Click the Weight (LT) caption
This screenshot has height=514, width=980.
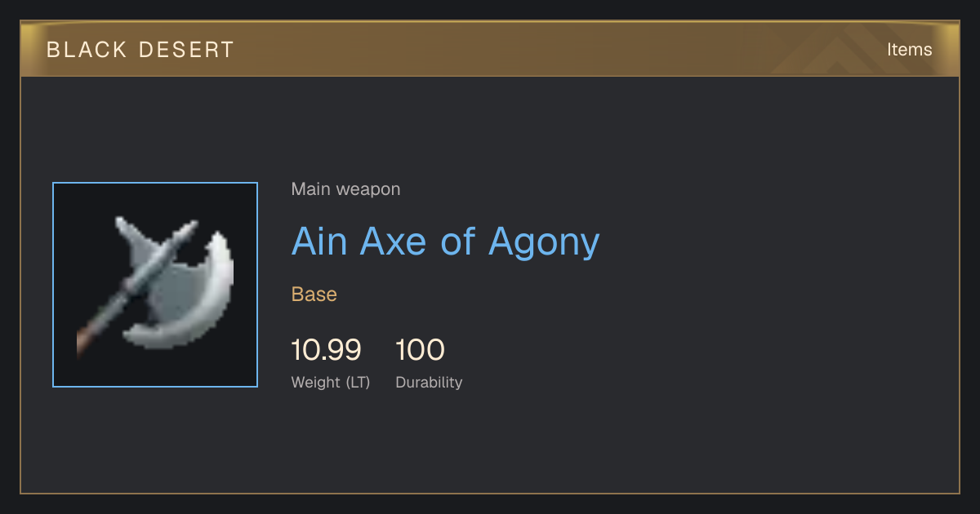[331, 383]
